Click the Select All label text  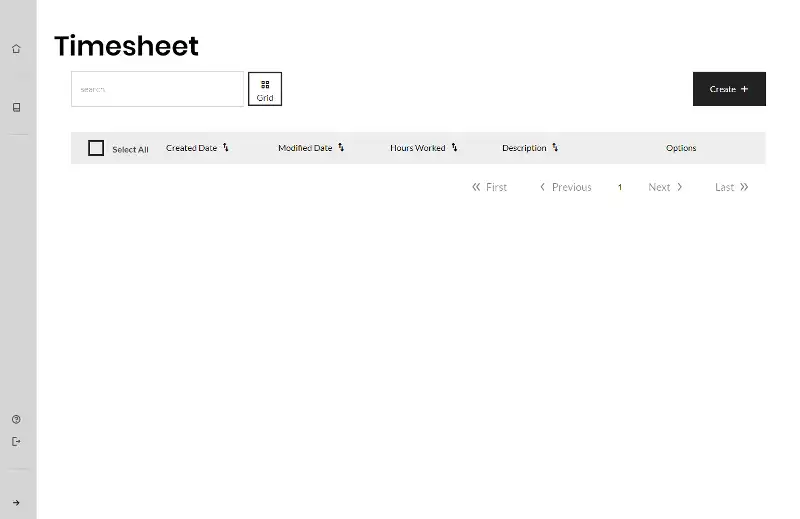(x=130, y=149)
